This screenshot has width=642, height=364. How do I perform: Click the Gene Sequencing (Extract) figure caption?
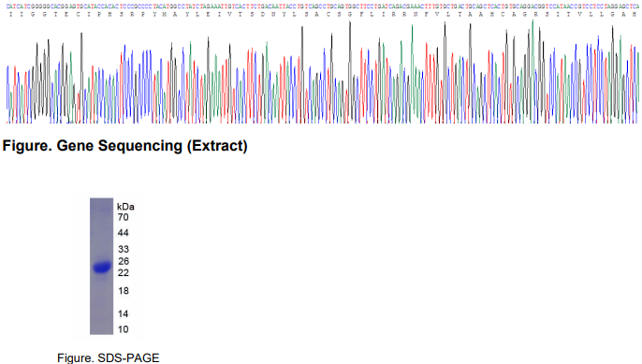[x=124, y=146]
